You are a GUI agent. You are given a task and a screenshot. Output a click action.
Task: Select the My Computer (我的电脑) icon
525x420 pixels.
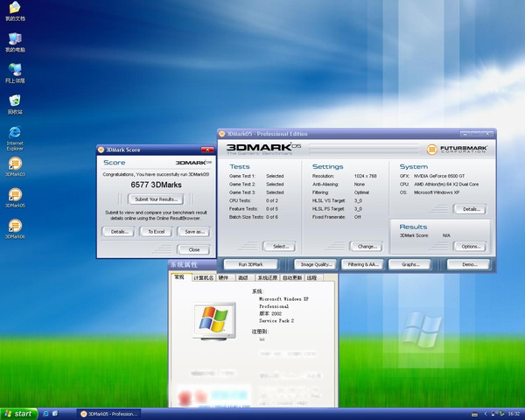(x=15, y=38)
